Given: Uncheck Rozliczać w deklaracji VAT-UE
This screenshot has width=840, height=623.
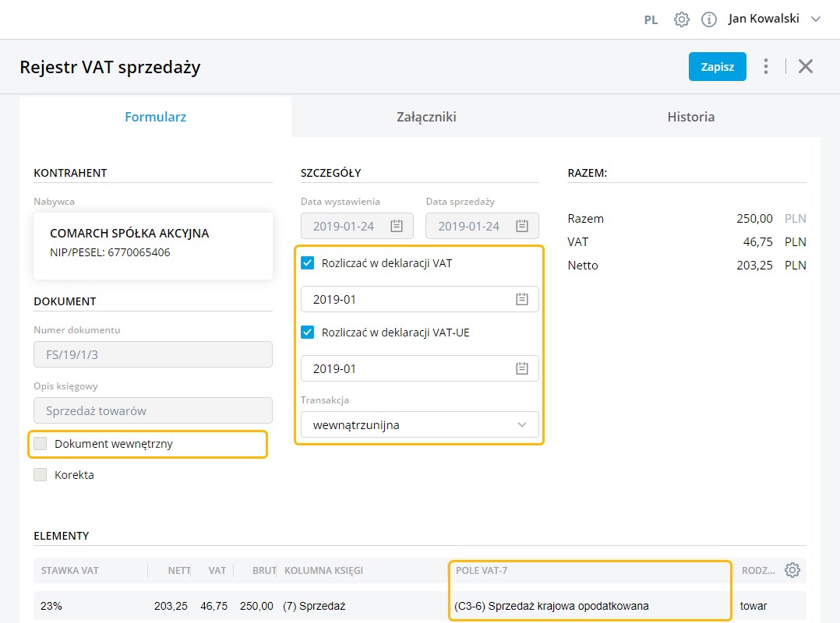Looking at the screenshot, I should point(308,333).
